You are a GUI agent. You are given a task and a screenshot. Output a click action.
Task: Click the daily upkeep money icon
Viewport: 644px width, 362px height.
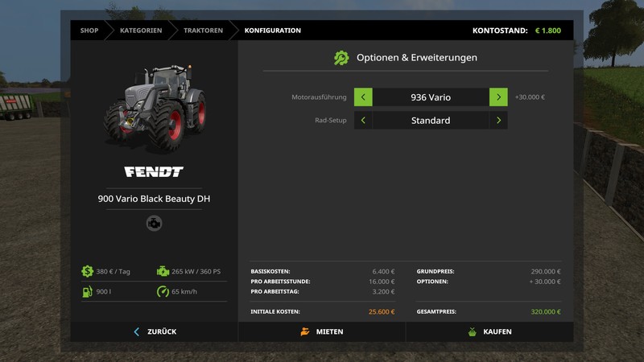(86, 271)
